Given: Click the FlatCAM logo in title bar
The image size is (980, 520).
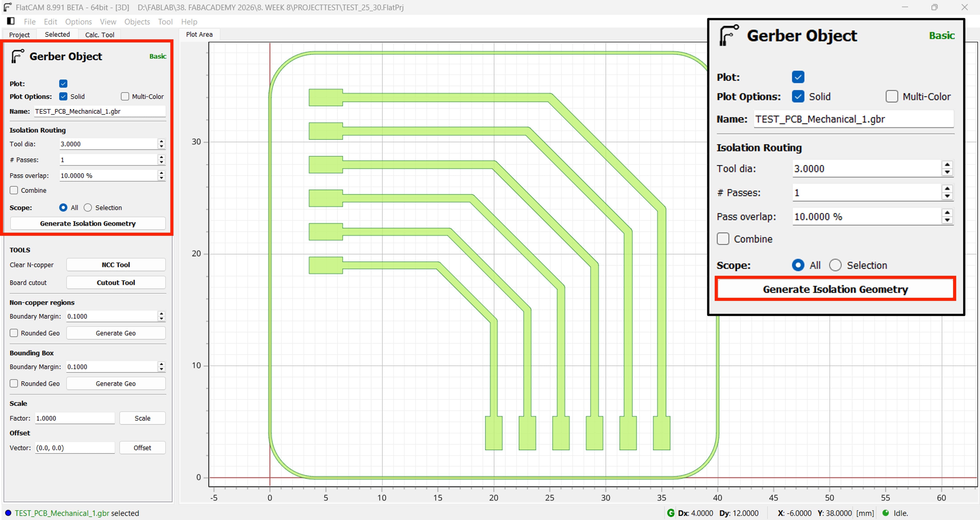Looking at the screenshot, I should tap(8, 7).
